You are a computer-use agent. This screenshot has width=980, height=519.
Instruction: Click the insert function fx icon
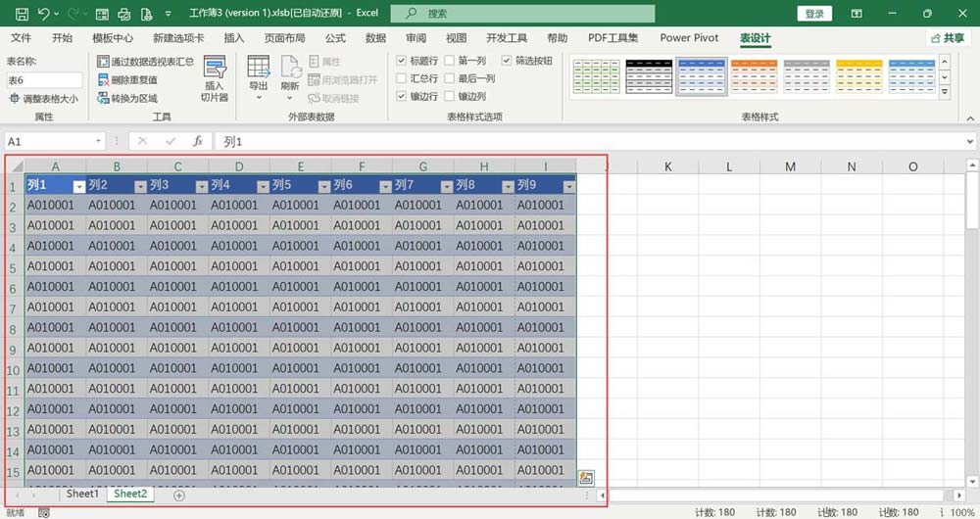pyautogui.click(x=197, y=141)
